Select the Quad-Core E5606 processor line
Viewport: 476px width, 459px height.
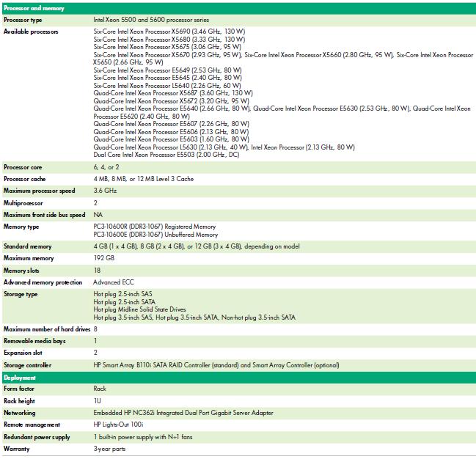(x=171, y=132)
